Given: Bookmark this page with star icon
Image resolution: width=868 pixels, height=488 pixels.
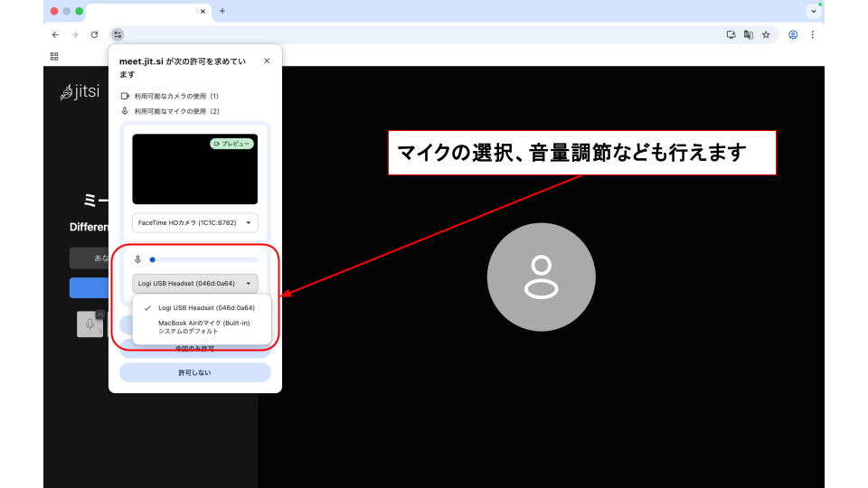Looking at the screenshot, I should coord(766,34).
